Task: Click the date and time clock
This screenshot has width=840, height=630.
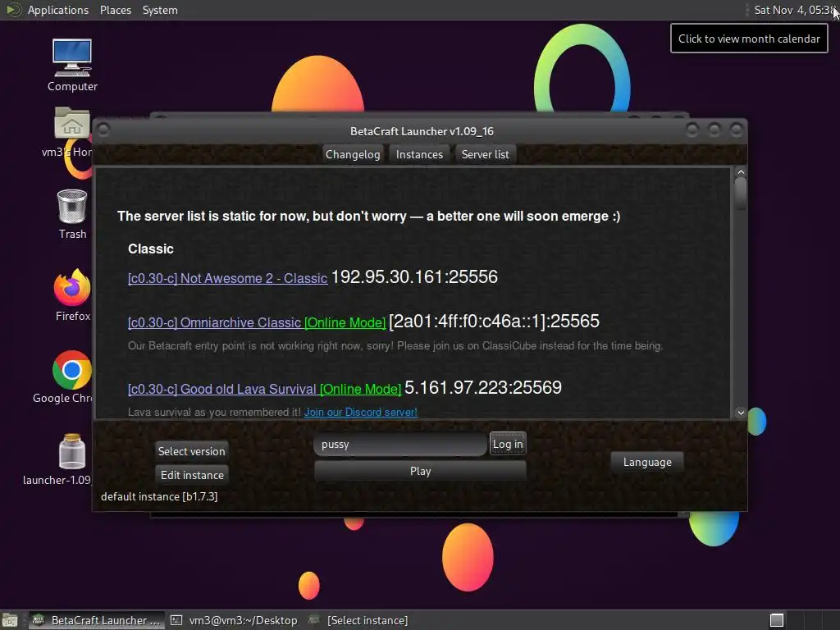Action: (793, 10)
